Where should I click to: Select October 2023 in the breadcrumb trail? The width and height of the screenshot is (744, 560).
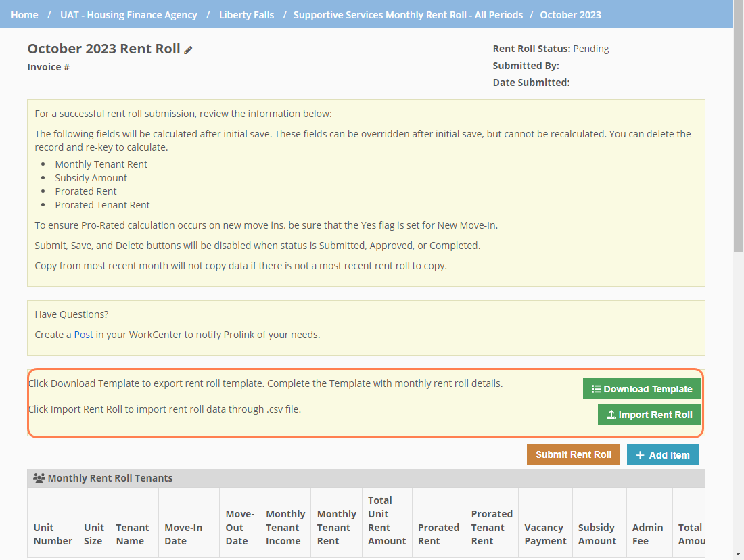click(570, 14)
